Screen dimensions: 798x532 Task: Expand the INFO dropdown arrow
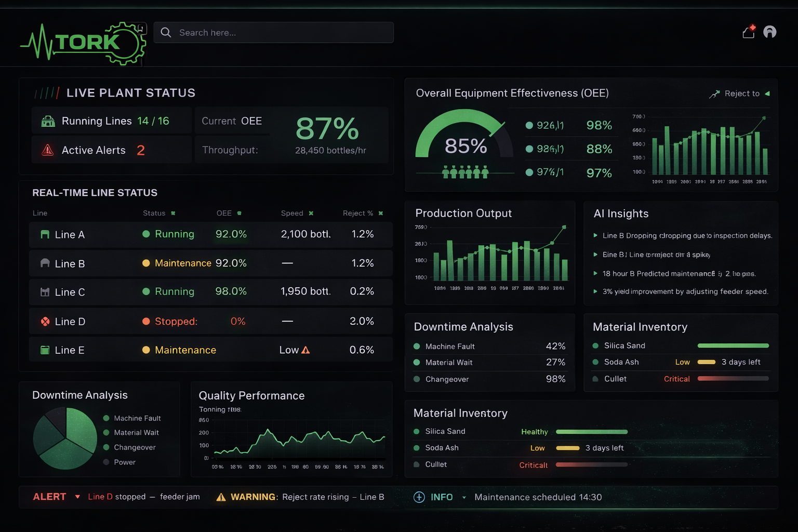464,498
